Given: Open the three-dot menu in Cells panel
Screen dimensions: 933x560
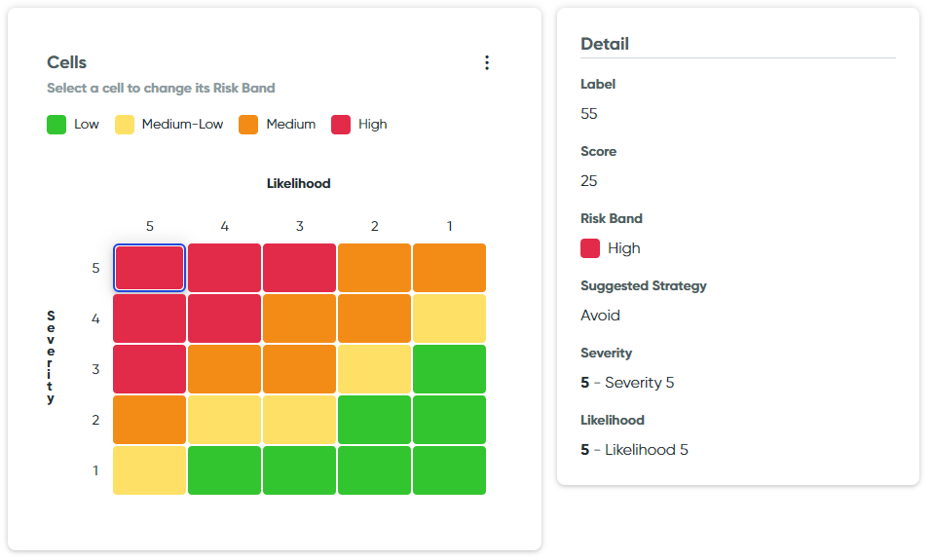Looking at the screenshot, I should tap(487, 62).
